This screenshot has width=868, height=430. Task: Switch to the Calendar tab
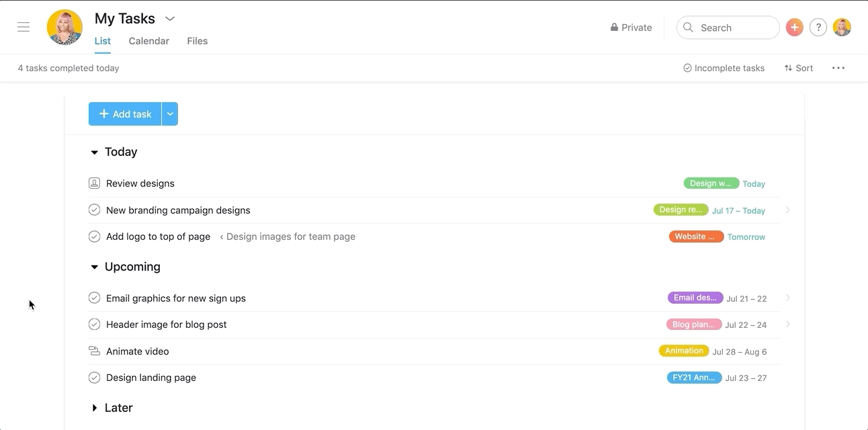tap(148, 41)
